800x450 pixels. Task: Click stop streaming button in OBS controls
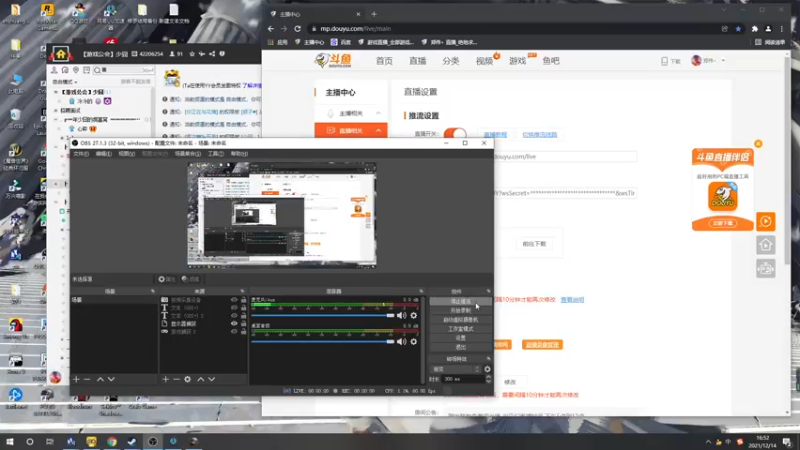pos(460,302)
